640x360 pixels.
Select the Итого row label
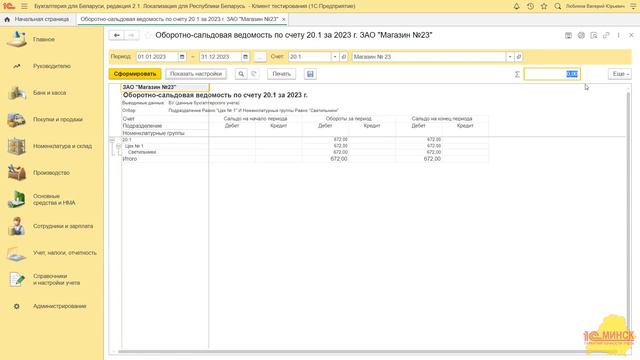pyautogui.click(x=130, y=159)
